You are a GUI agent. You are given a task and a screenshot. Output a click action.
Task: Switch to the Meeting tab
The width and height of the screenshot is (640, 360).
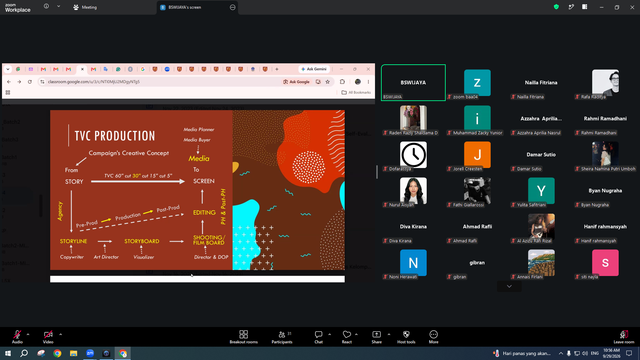pyautogui.click(x=85, y=7)
